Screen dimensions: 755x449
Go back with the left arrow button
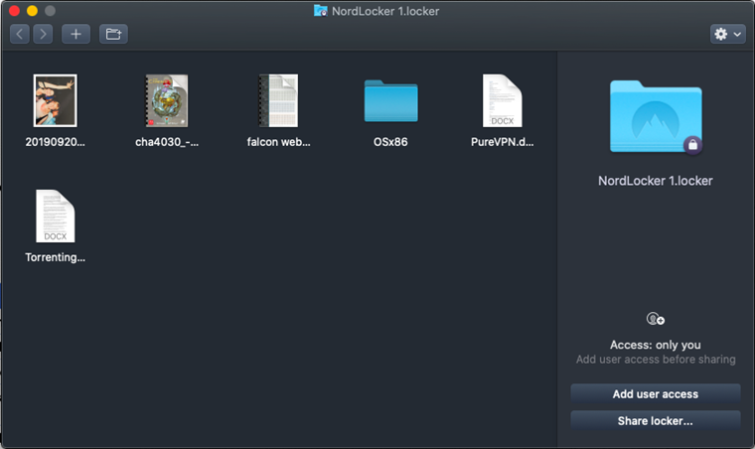(x=20, y=34)
